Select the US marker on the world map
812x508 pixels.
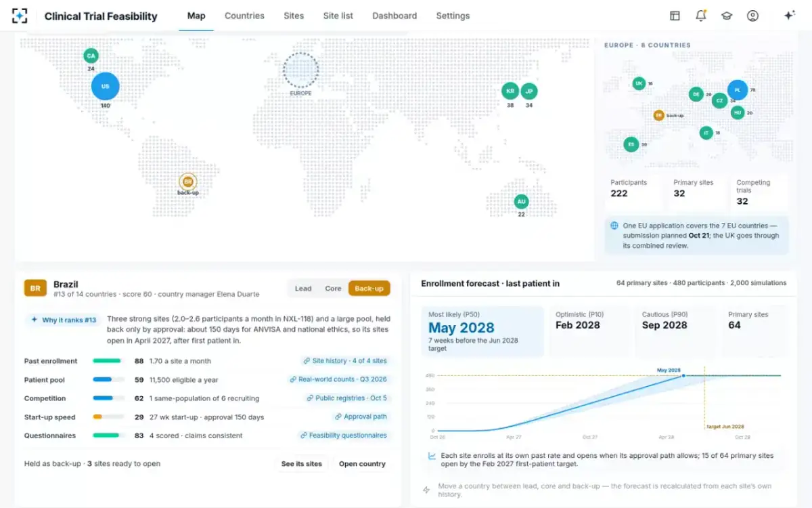point(106,87)
